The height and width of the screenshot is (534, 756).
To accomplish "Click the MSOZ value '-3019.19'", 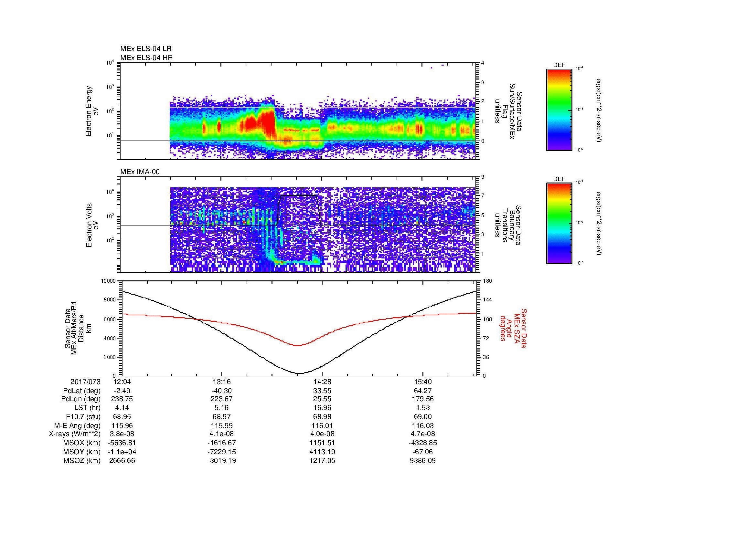I will (x=222, y=461).
